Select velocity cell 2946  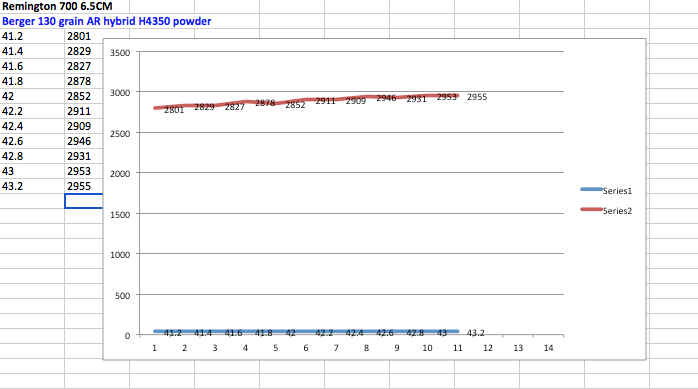click(84, 141)
